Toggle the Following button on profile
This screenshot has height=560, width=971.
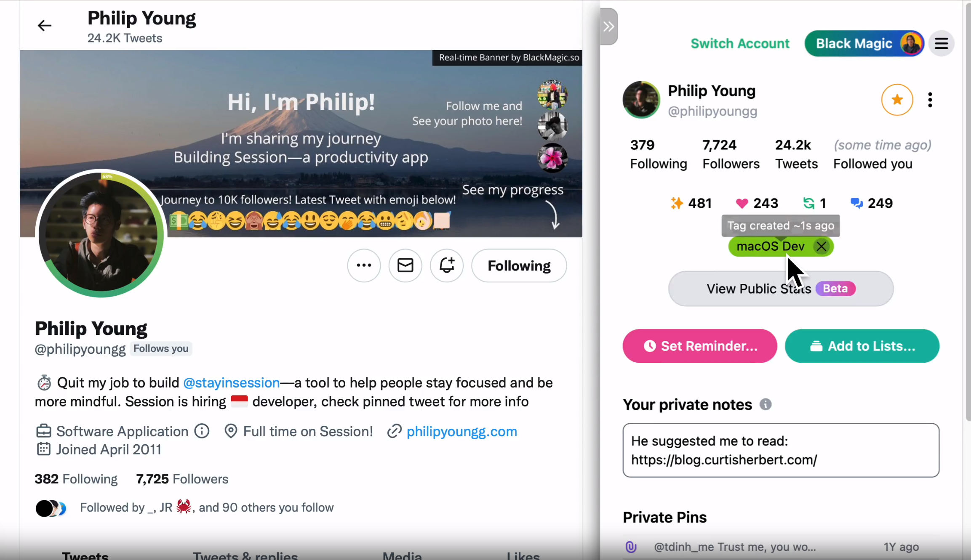coord(519,265)
